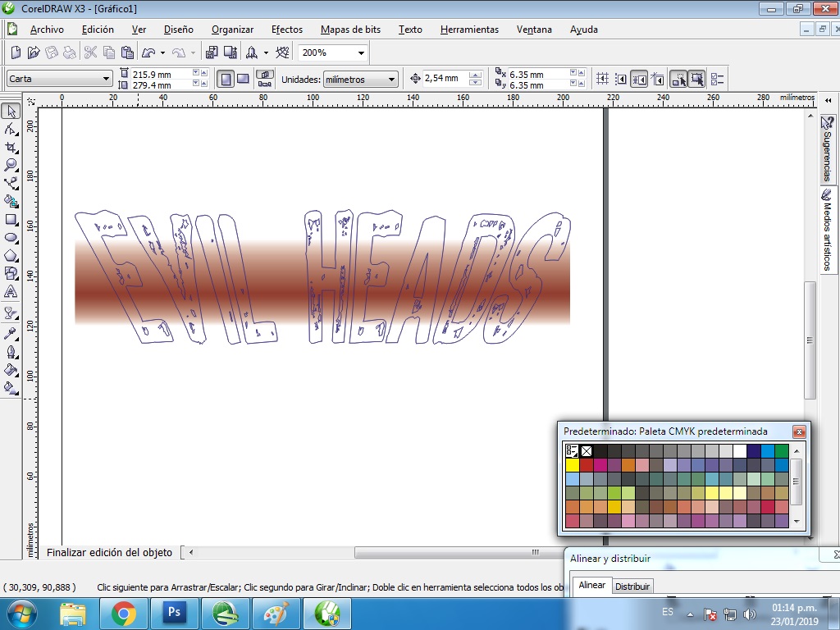
Task: Create a new document
Action: [16, 52]
